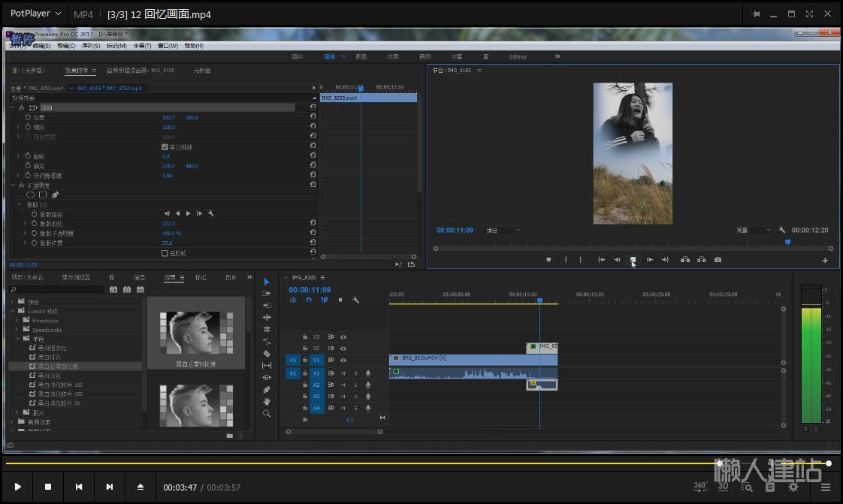Open the Media Browser panel tab
843x504 pixels.
point(76,277)
